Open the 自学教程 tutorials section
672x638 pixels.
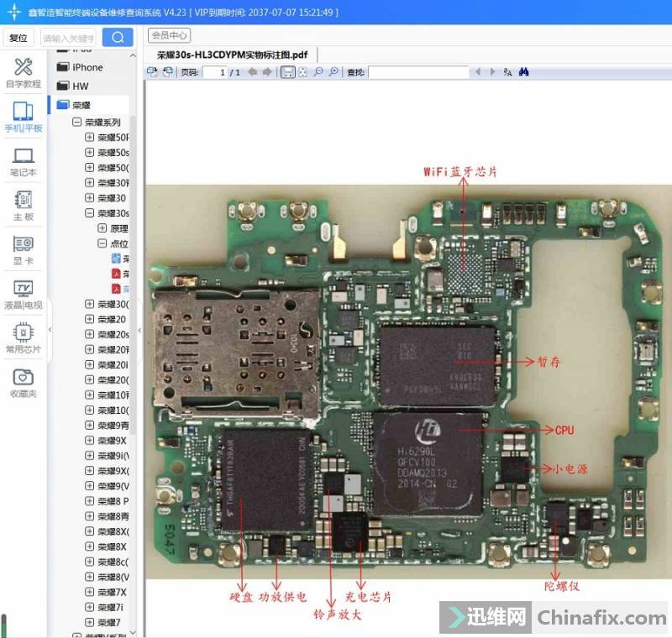click(23, 72)
